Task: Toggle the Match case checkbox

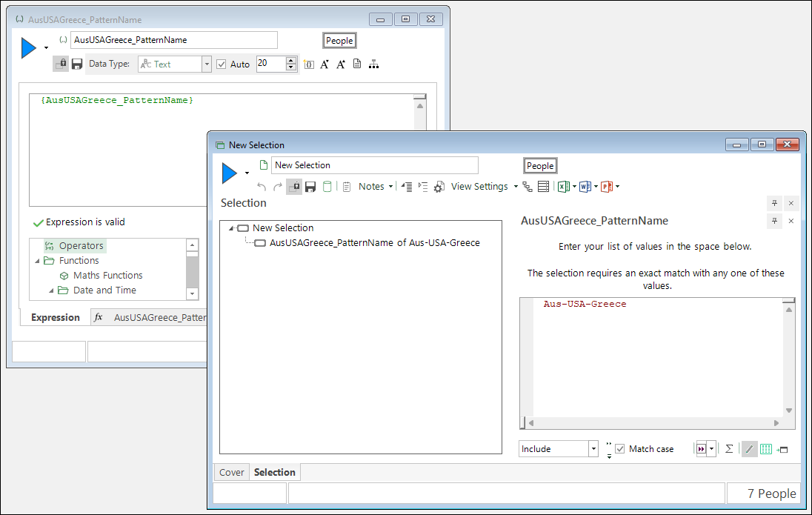Action: 620,449
